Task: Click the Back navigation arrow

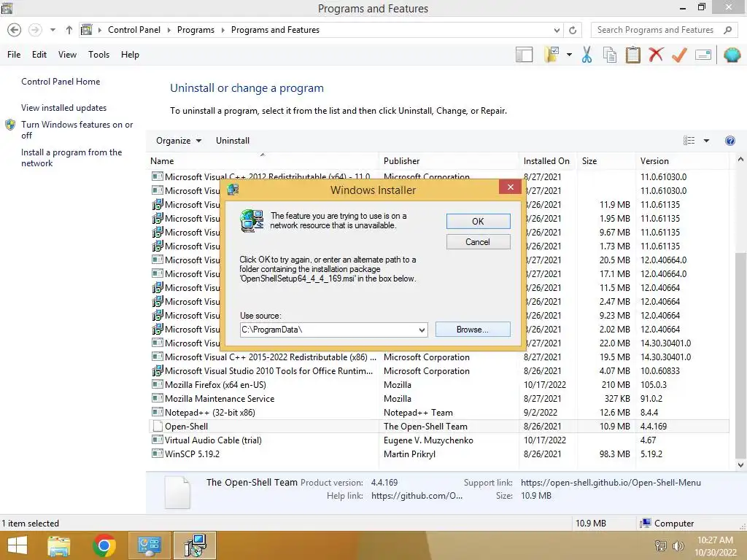Action: coord(15,30)
